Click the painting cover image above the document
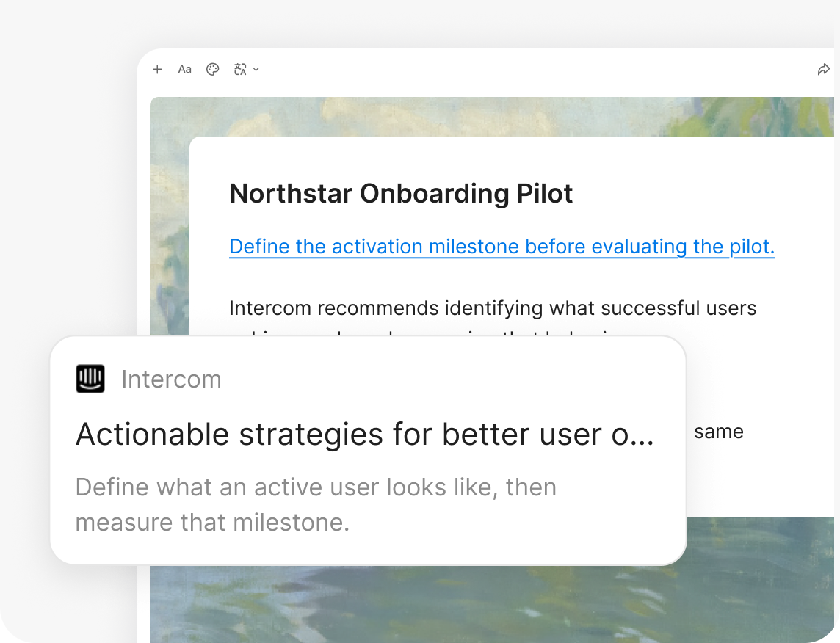Screen dimensions: 840x643 tap(492, 116)
